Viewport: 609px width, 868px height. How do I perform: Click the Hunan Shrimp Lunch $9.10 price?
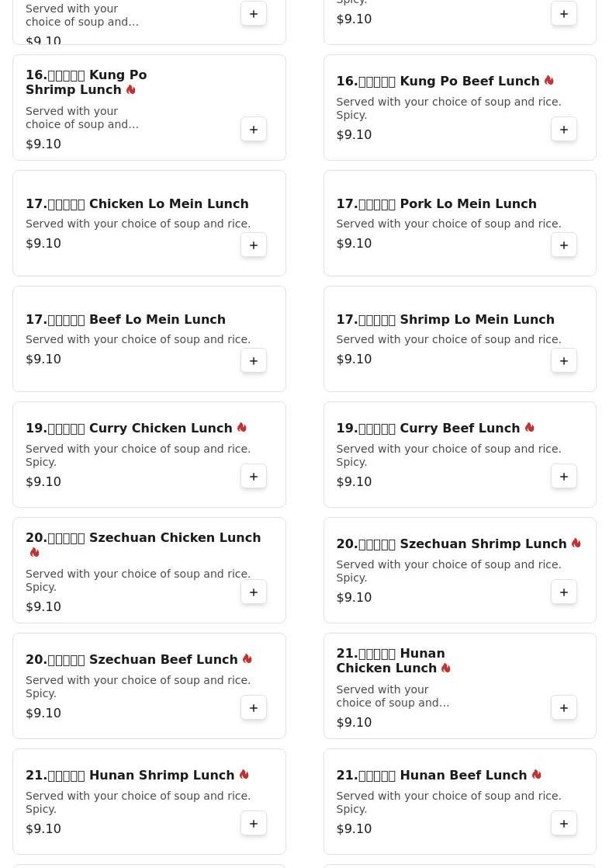point(43,828)
